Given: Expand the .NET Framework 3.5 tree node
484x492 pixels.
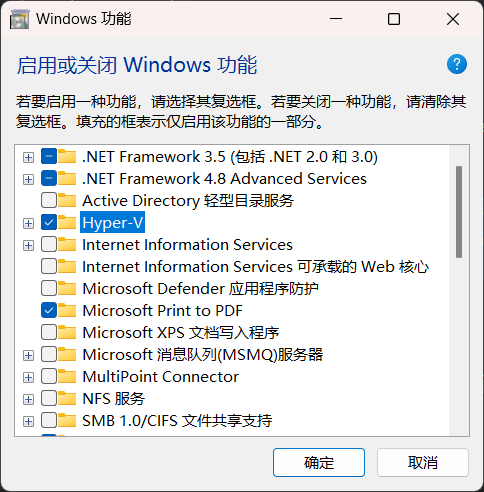Looking at the screenshot, I should [28, 157].
